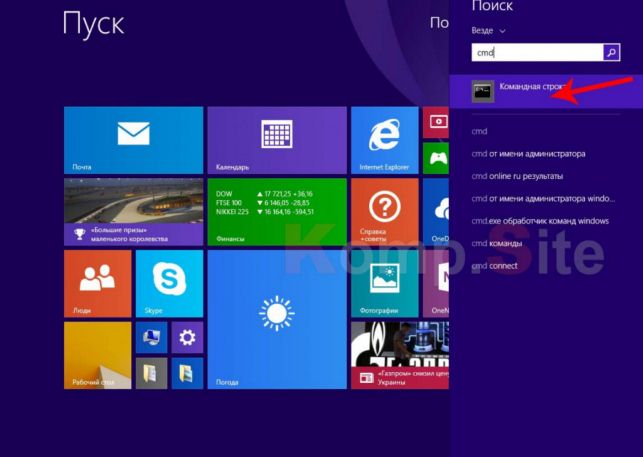Open the gray documents folder tile

[x=151, y=373]
